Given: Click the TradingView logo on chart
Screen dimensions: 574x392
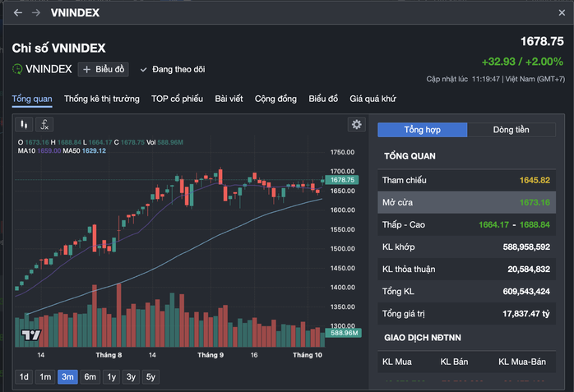Looking at the screenshot, I should (x=31, y=335).
